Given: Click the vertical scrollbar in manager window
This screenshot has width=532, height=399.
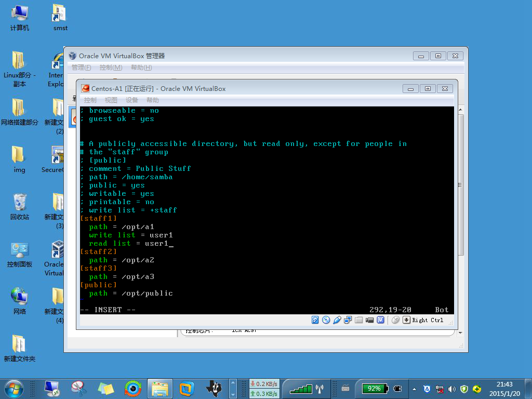Looking at the screenshot, I should pos(461,185).
